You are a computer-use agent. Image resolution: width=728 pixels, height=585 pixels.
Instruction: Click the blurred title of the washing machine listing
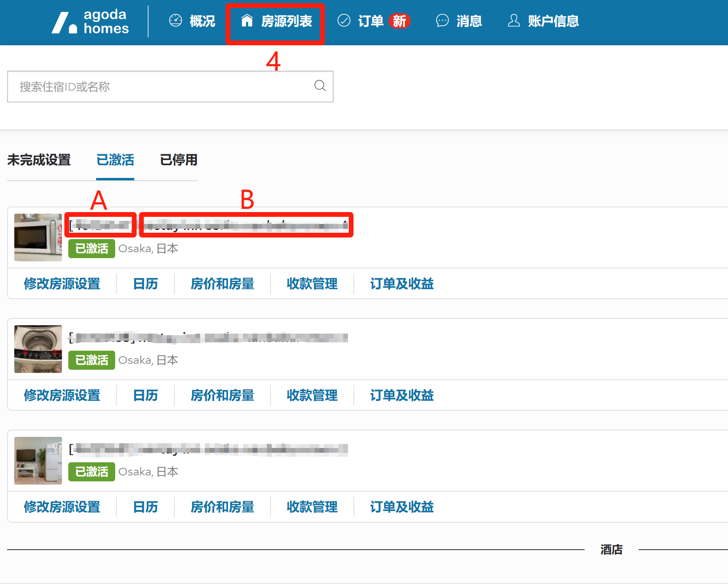[x=209, y=338]
